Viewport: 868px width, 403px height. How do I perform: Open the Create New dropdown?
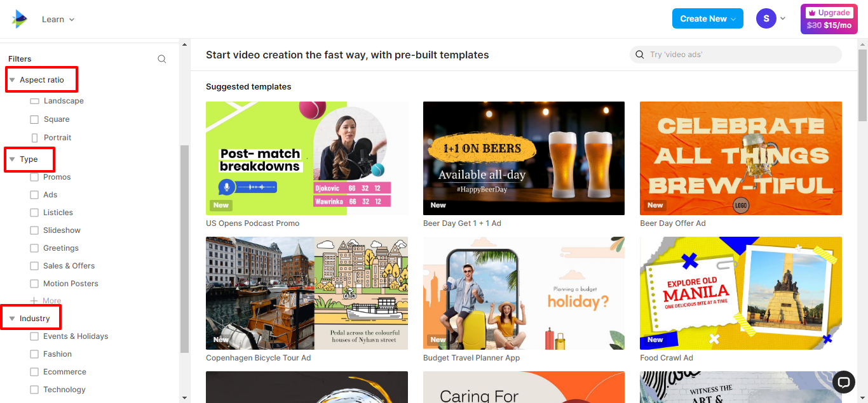point(708,18)
